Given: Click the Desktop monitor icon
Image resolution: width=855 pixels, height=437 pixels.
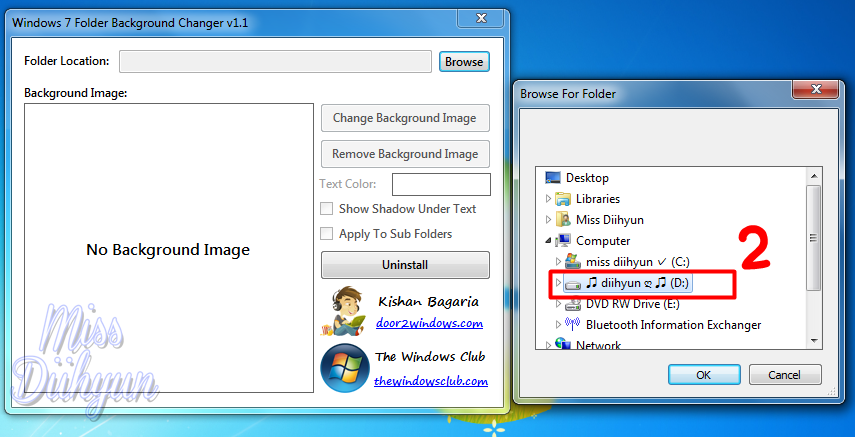Looking at the screenshot, I should click(553, 178).
